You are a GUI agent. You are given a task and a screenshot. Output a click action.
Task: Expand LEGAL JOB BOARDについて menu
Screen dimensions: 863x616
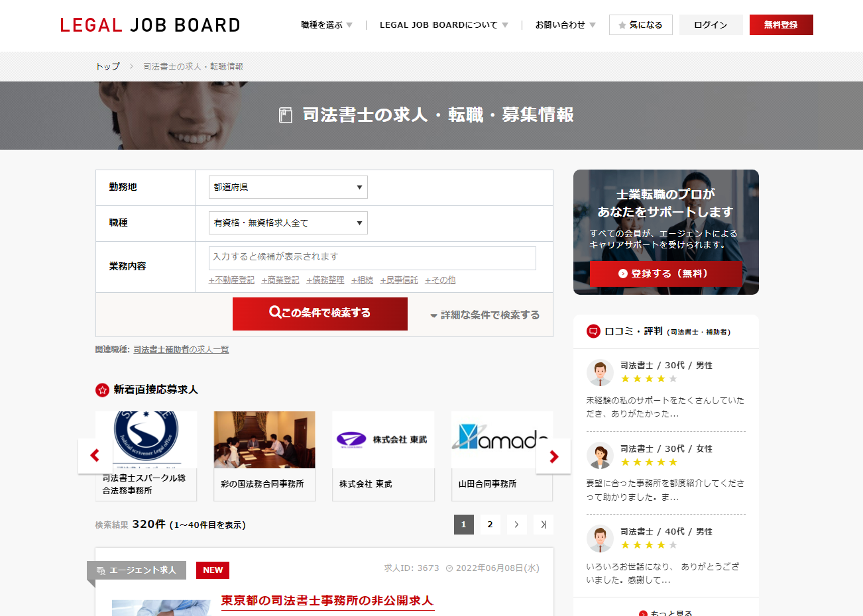444,25
